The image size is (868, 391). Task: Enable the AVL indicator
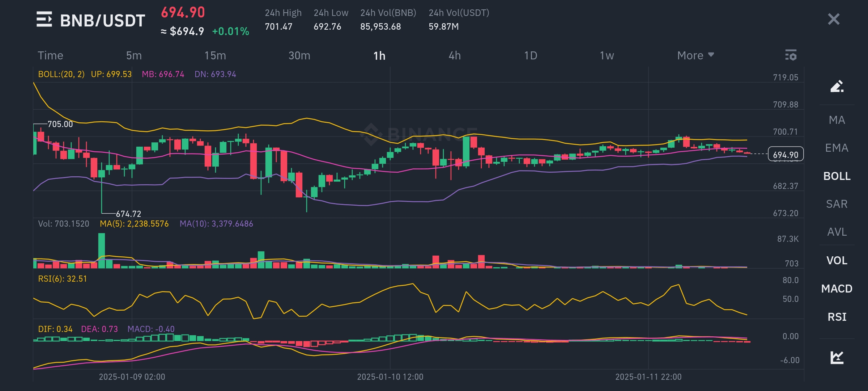[x=837, y=232]
